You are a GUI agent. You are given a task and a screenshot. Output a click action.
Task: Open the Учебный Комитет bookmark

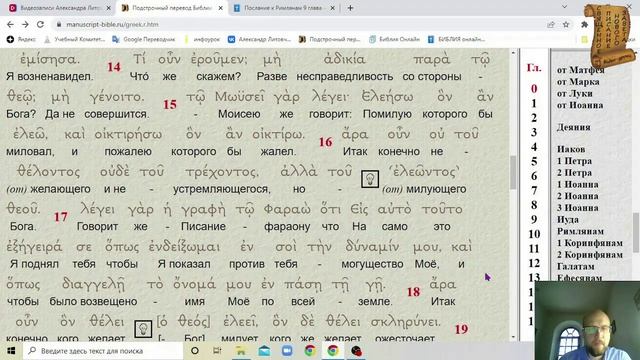point(75,39)
